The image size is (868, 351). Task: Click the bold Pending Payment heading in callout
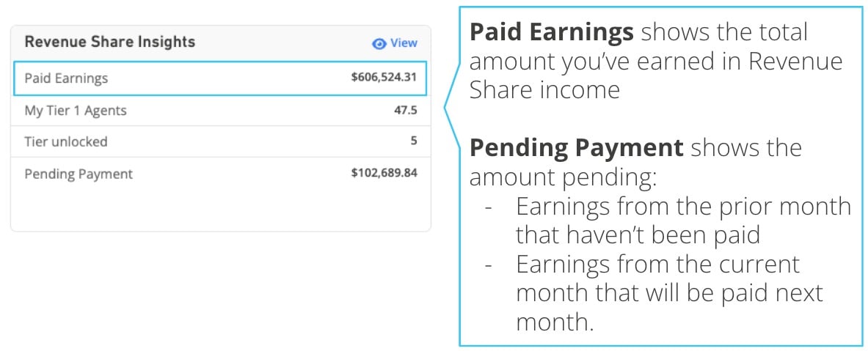(576, 148)
